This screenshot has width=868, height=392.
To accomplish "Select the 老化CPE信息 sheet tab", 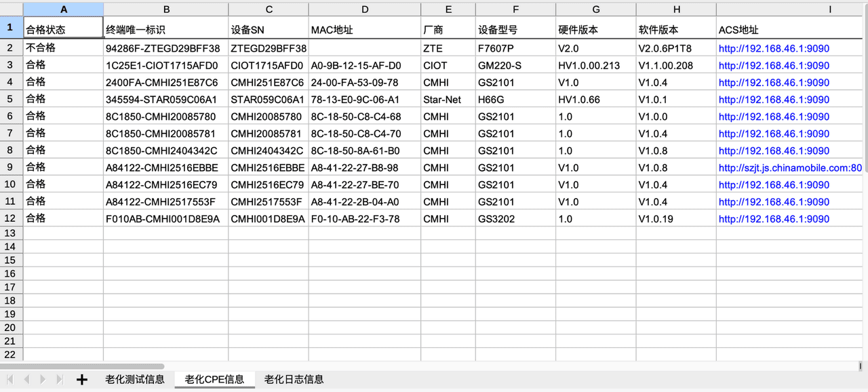I will tap(214, 380).
